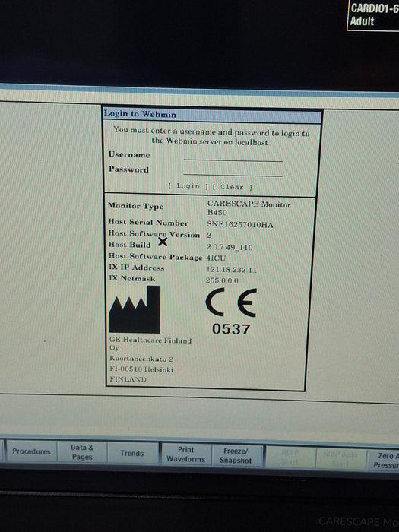Select Print Waveforms
Viewport: 399px width, 532px height.
(x=186, y=454)
